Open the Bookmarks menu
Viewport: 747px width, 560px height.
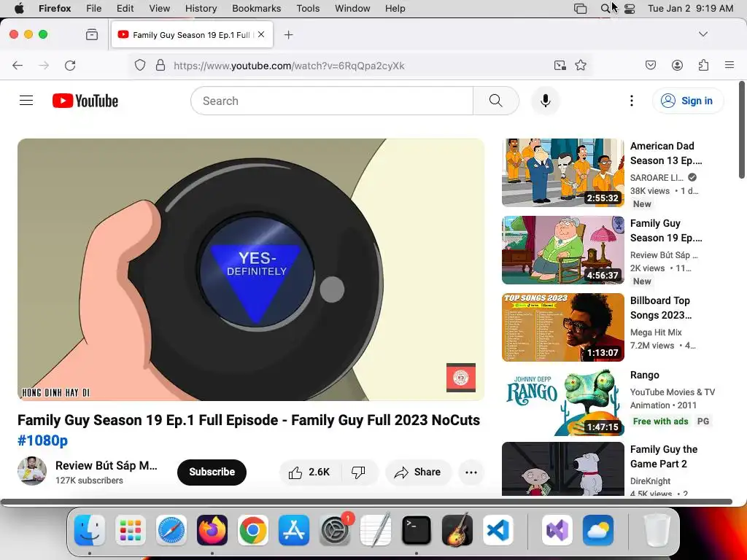(257, 9)
